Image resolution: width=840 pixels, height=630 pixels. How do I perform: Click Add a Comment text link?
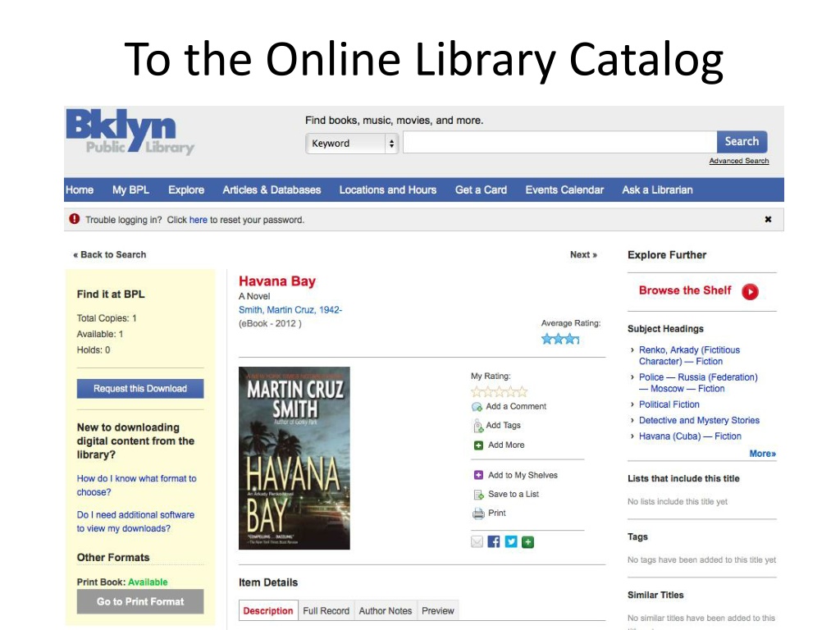[x=516, y=406]
